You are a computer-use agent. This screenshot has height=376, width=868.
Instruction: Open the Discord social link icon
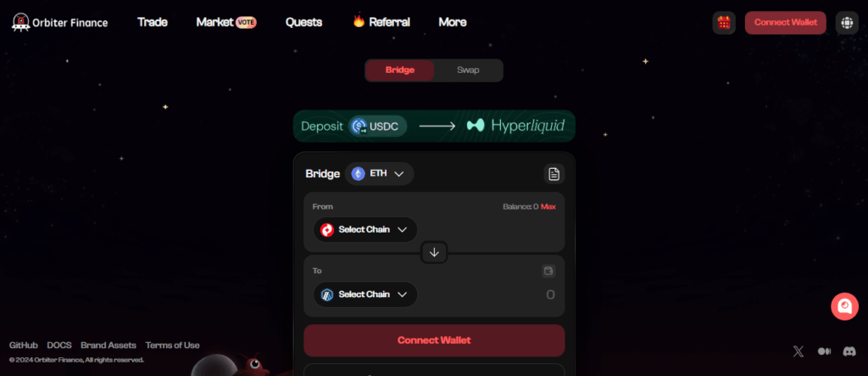pos(849,351)
